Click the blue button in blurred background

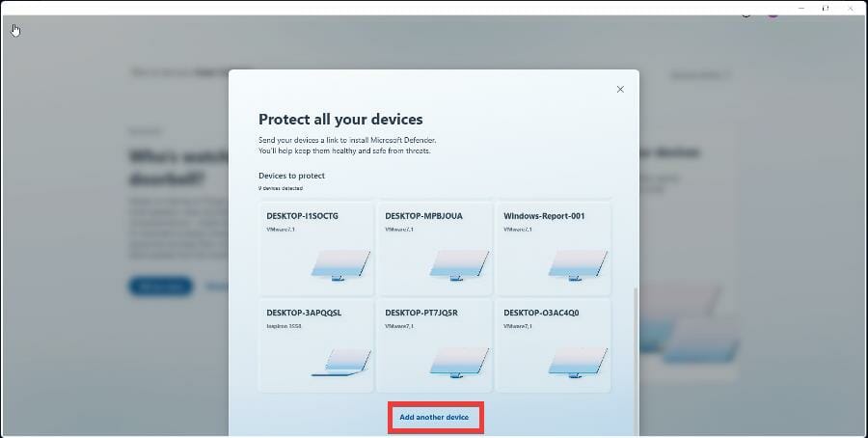pyautogui.click(x=160, y=287)
